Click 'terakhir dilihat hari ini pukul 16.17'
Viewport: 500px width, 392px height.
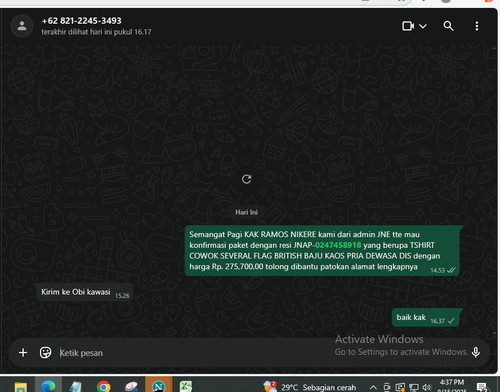click(96, 32)
